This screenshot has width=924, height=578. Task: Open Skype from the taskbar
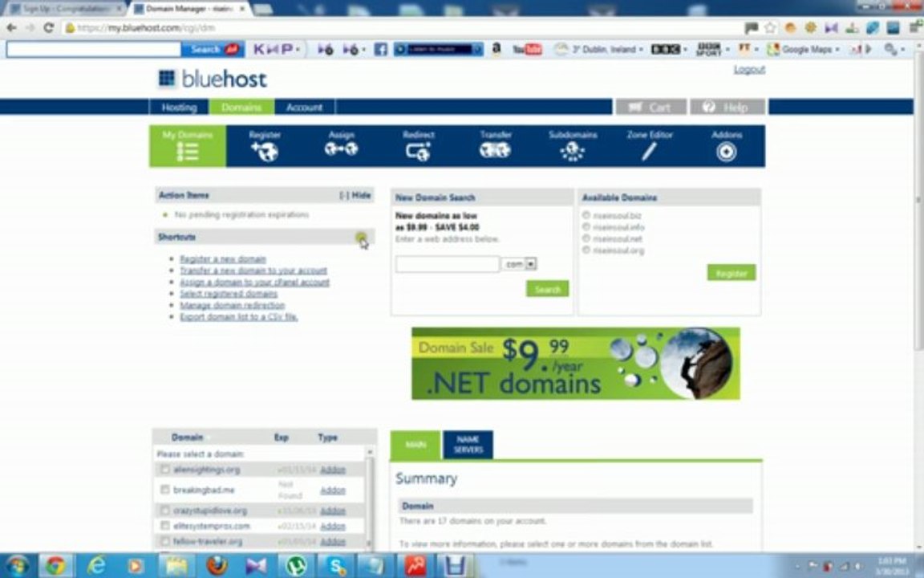336,566
